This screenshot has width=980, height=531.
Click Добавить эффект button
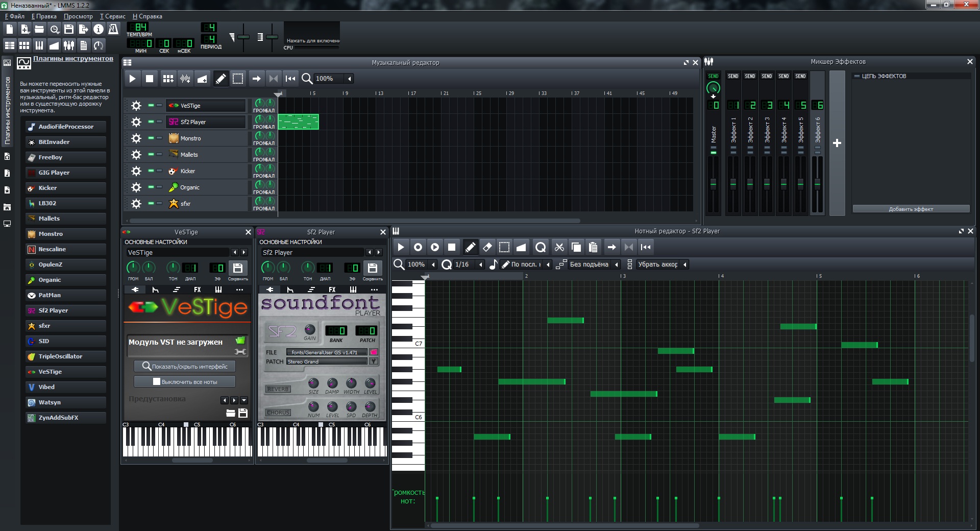911,209
